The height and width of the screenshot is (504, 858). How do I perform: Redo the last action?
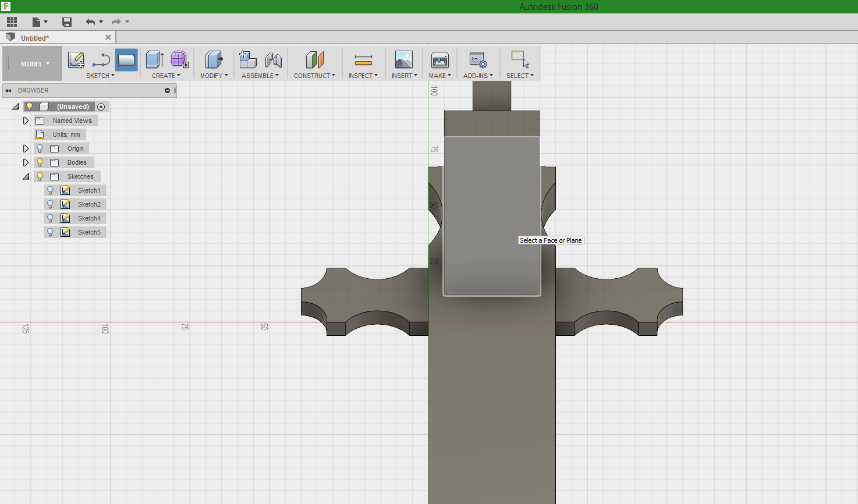pos(116,22)
